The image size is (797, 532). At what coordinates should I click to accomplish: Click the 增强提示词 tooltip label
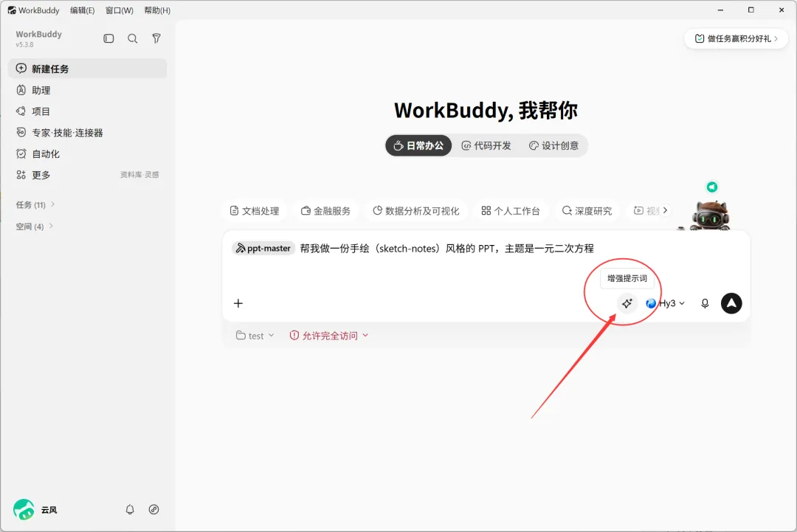point(627,278)
